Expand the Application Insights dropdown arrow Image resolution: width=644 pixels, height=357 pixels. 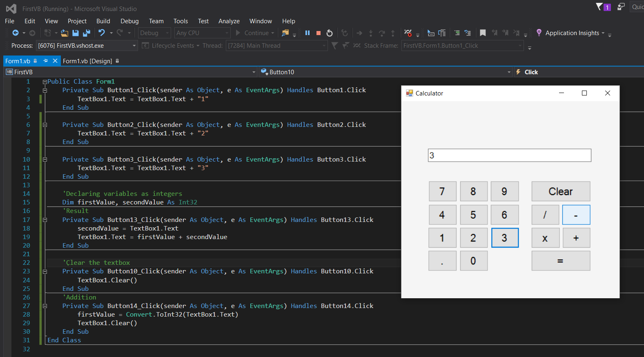pos(603,33)
